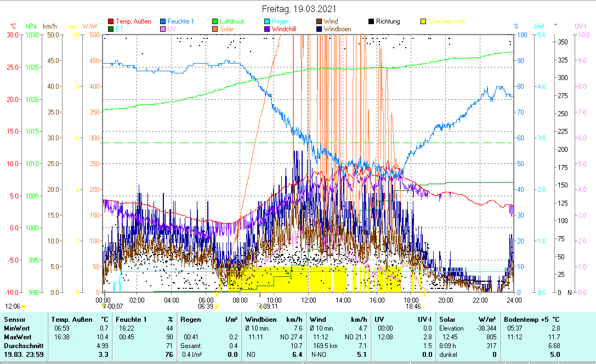Click the Windböen column header in table

(260, 319)
